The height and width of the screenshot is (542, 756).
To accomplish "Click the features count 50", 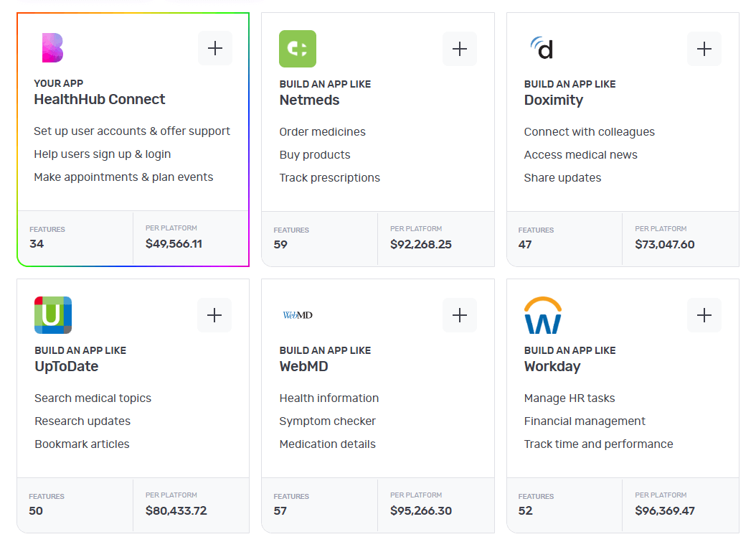I will click(x=36, y=510).
